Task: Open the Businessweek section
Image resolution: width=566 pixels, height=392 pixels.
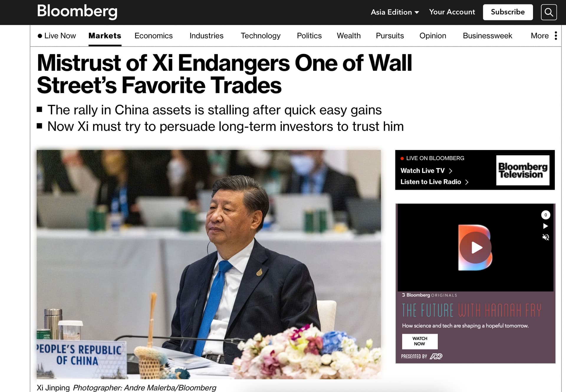Action: tap(487, 36)
